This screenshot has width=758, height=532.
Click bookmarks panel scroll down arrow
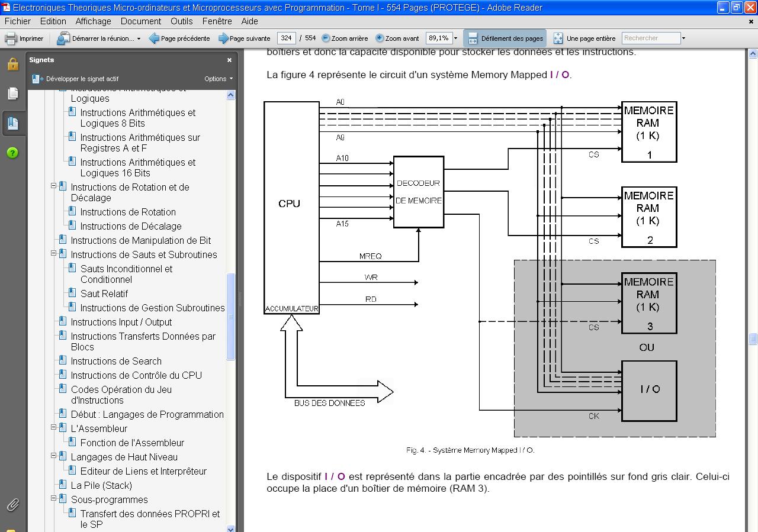pos(231,528)
